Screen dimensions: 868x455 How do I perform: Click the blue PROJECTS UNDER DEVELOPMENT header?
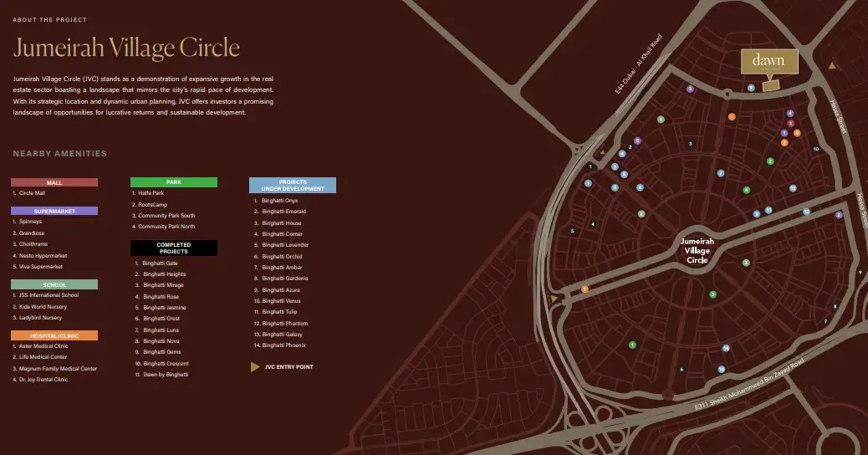coord(293,186)
